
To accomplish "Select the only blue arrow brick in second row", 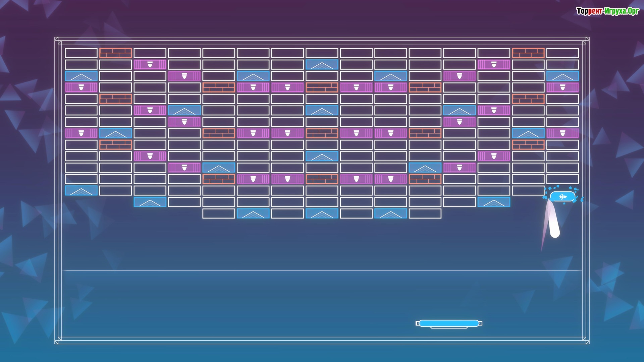I will coord(322,65).
